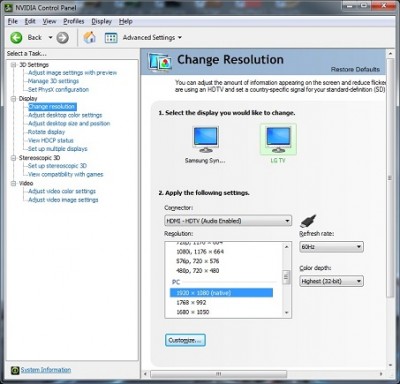Select 480p, 720 × 480 resolution
Viewport: 400px width, 384px height.
coord(198,271)
